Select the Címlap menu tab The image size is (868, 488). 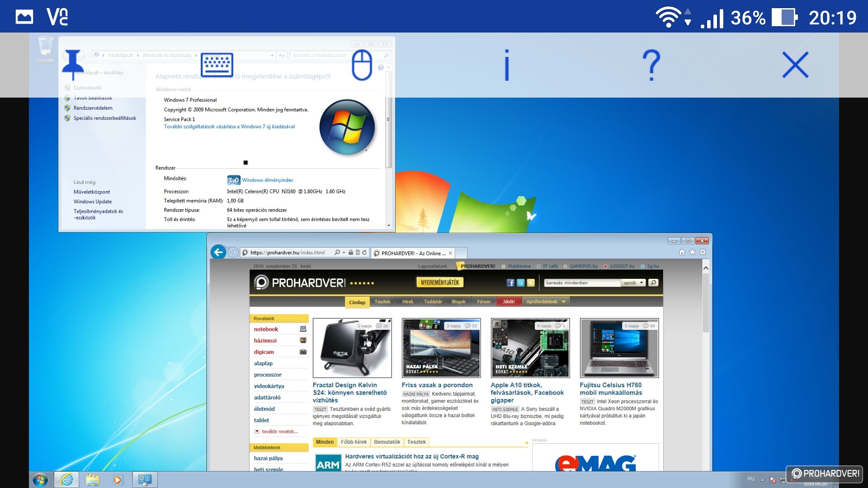pyautogui.click(x=357, y=302)
